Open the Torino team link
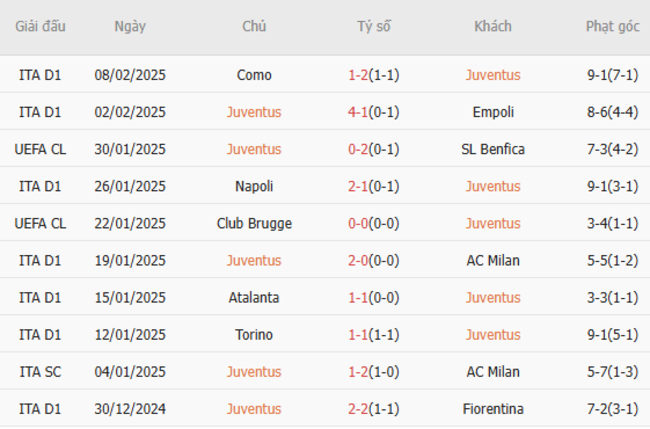This screenshot has width=650, height=429. tap(254, 334)
